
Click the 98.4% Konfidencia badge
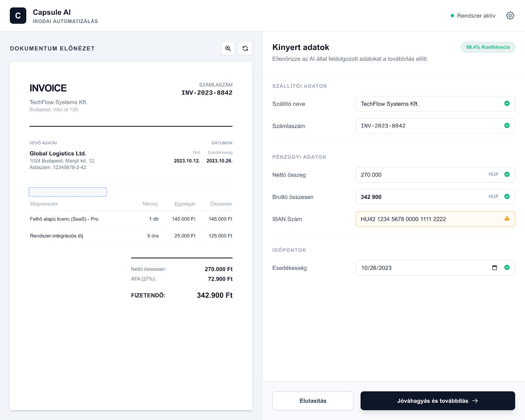(488, 47)
